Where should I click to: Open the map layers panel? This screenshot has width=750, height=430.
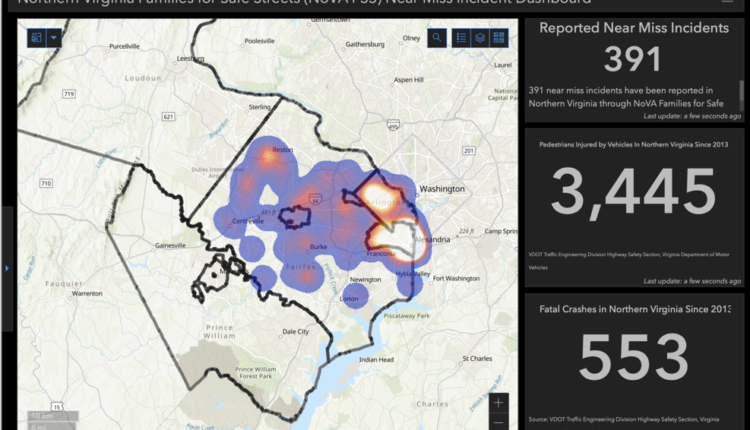(x=480, y=38)
